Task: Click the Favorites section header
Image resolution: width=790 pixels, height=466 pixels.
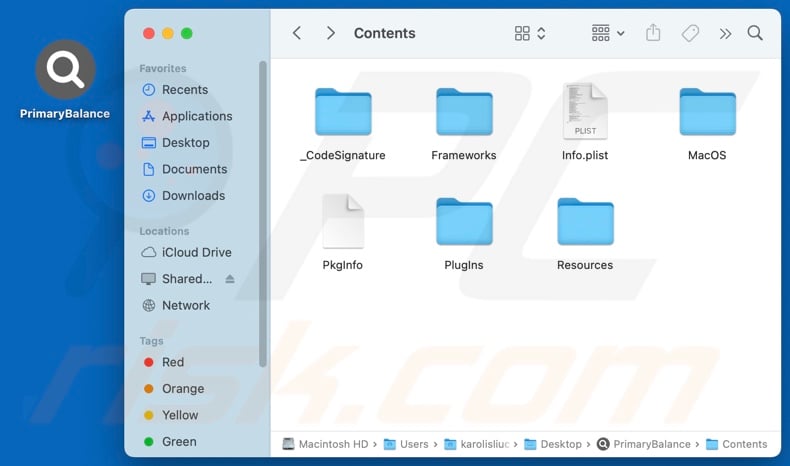Action: pos(163,69)
